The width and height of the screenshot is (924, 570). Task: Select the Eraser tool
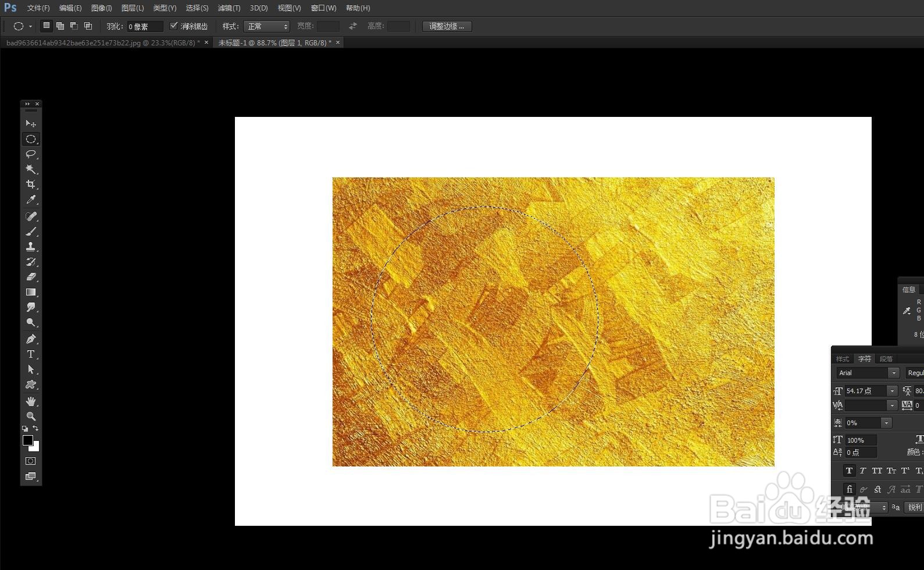31,277
